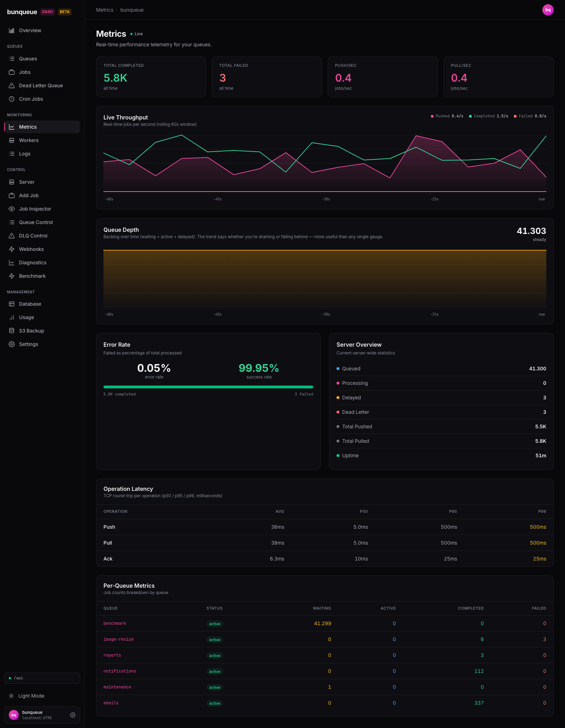Navigate to S3 Backup
Screen dimensions: 565x728
pos(42,331)
